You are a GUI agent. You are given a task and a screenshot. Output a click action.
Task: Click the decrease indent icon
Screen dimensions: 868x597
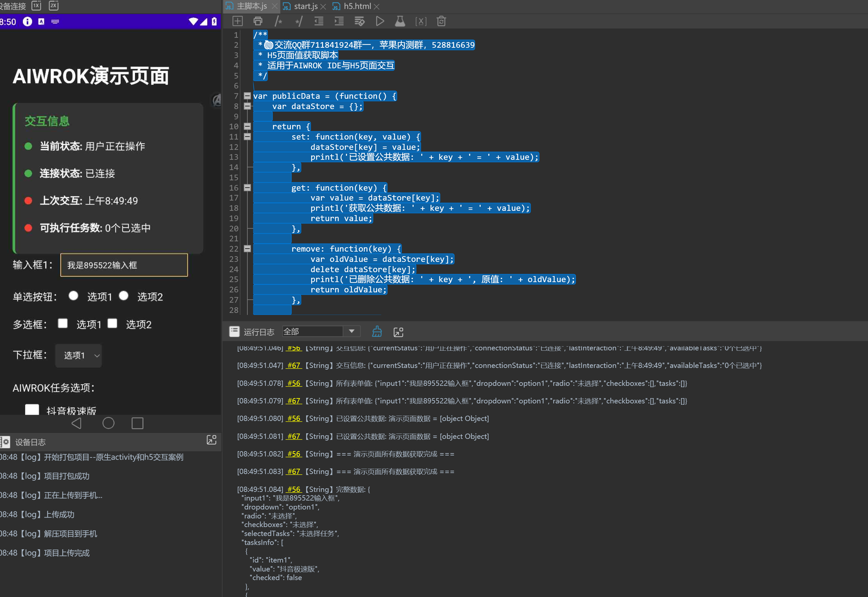[319, 21]
